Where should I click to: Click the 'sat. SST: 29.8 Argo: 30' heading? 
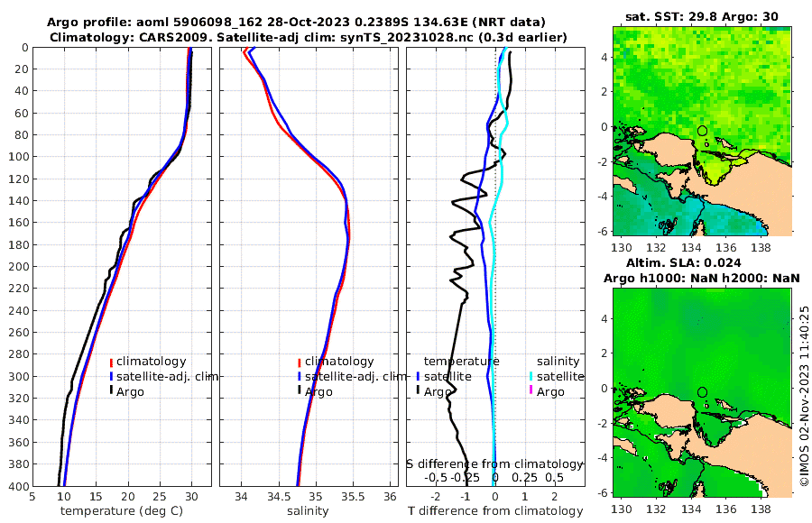[x=702, y=16]
